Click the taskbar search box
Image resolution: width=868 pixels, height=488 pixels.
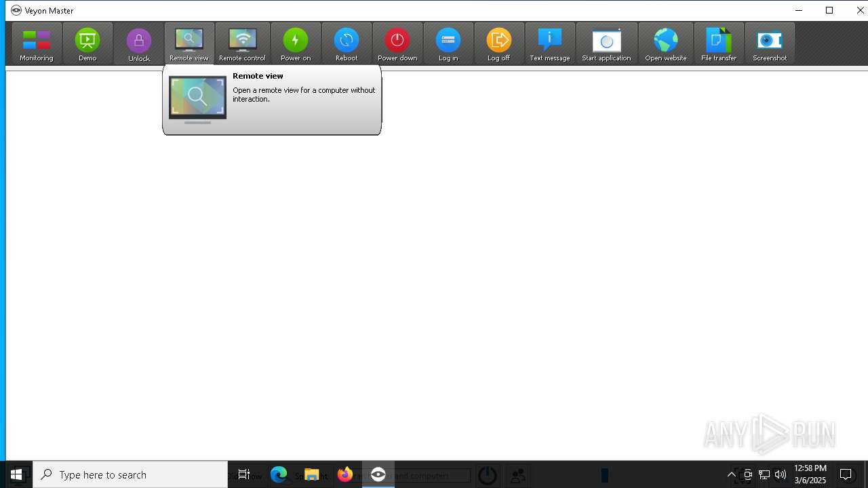click(130, 474)
